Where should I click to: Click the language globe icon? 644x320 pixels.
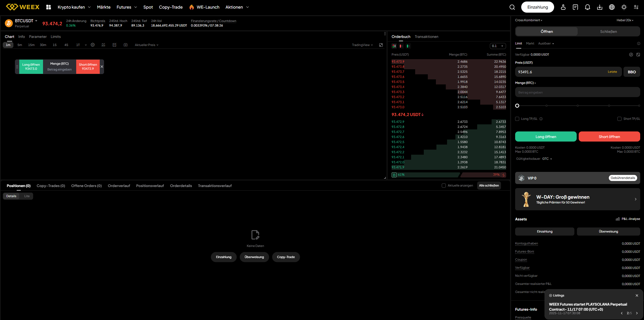[612, 7]
